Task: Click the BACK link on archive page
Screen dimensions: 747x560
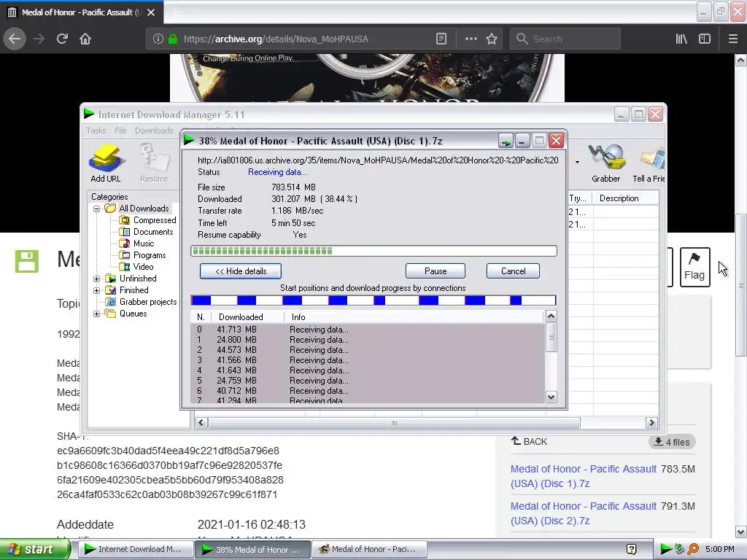Action: point(530,441)
